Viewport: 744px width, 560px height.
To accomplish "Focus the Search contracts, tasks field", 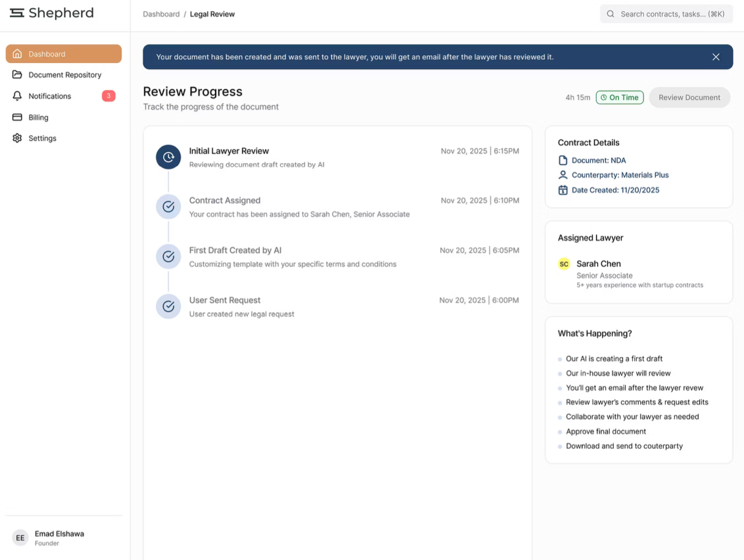I will coord(666,14).
